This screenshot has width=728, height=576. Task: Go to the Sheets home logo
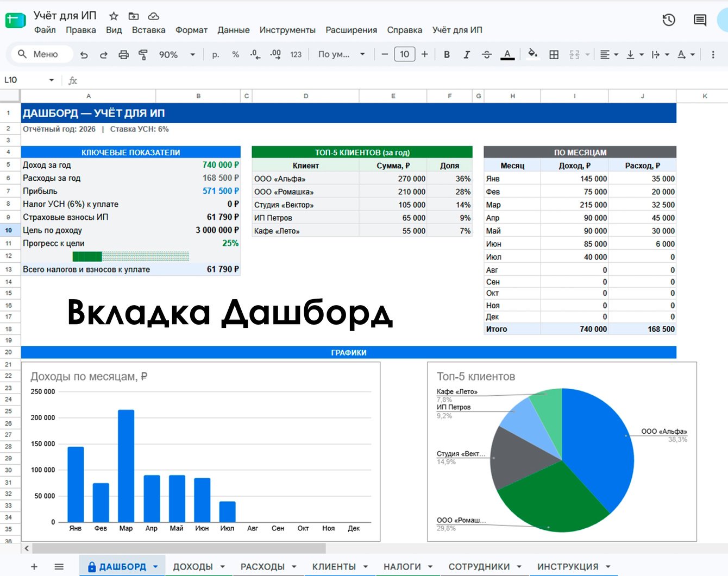[16, 20]
